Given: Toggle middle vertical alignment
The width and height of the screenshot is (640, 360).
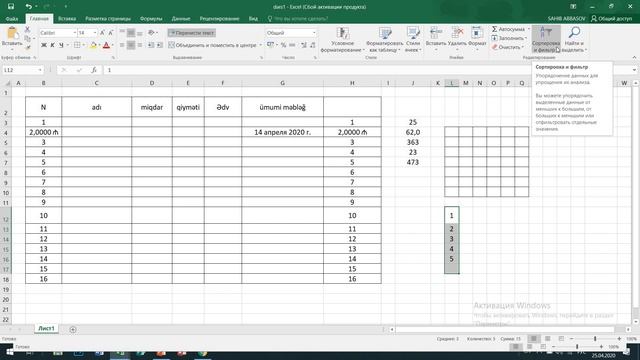Looking at the screenshot, I should [x=131, y=33].
